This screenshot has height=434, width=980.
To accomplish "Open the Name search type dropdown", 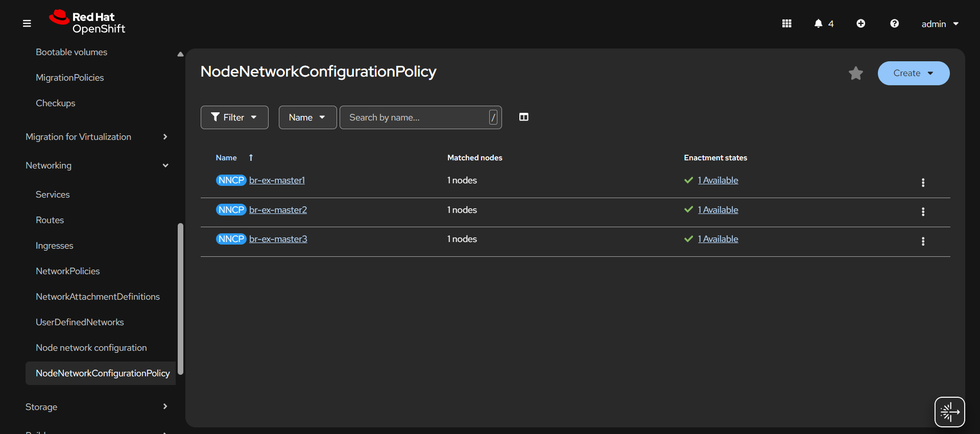I will click(307, 117).
